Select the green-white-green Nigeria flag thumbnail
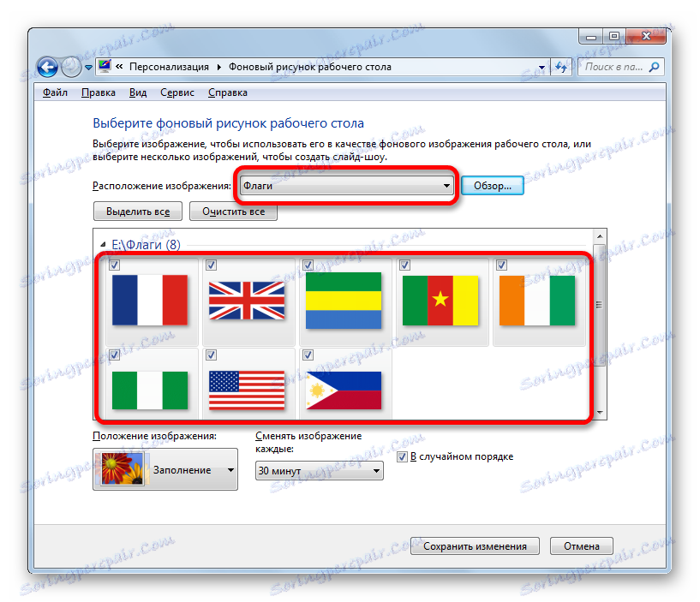The image size is (700, 602). [150, 390]
